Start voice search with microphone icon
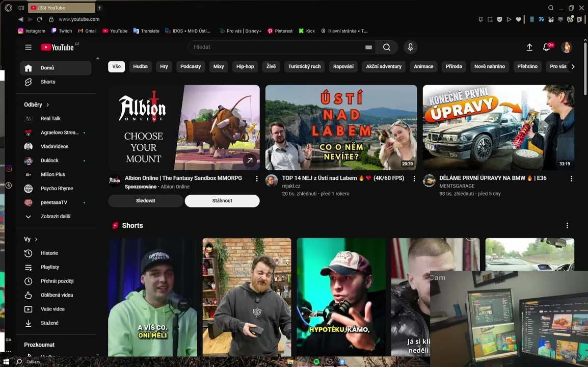 click(410, 47)
